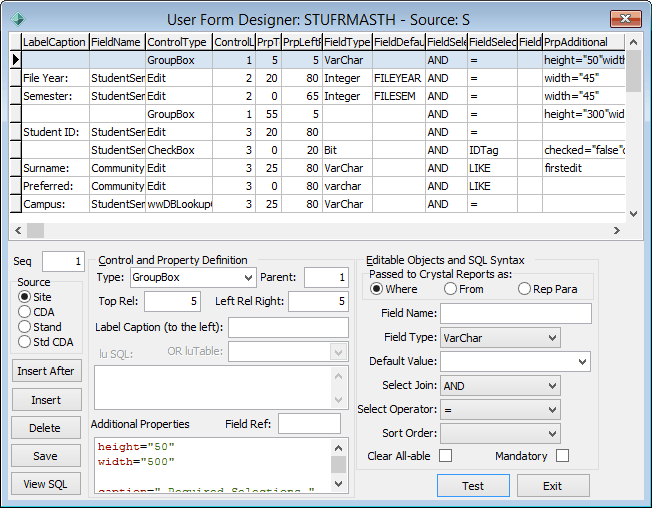The height and width of the screenshot is (508, 652).
Task: Click the Insert After button
Action: (46, 371)
